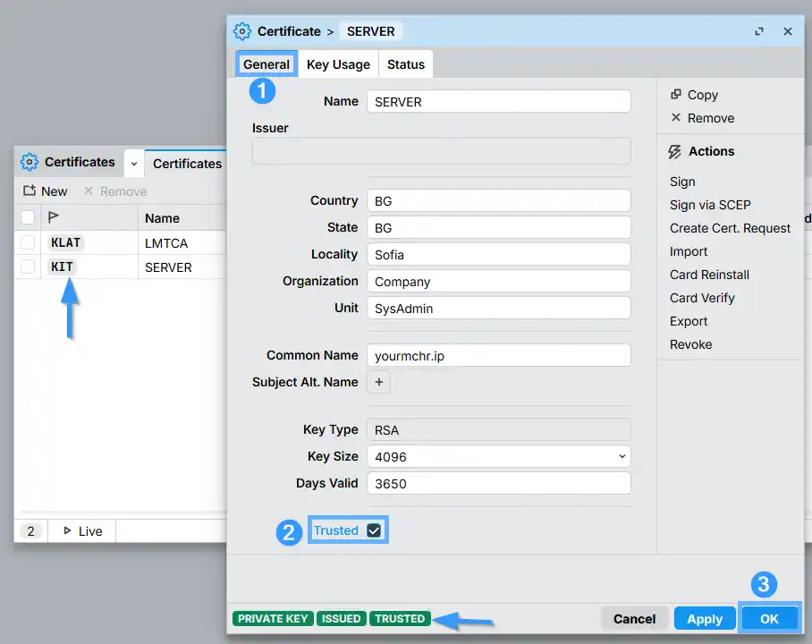Click the Live play icon
The width and height of the screenshot is (812, 644).
[67, 530]
